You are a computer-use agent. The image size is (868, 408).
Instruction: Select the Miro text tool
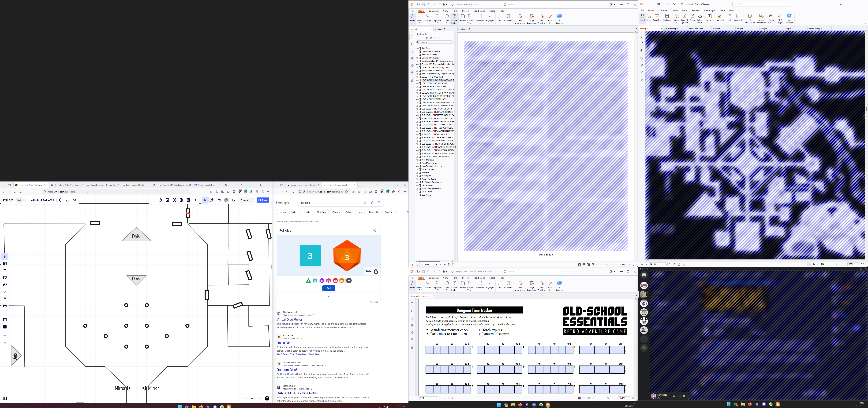[5, 271]
